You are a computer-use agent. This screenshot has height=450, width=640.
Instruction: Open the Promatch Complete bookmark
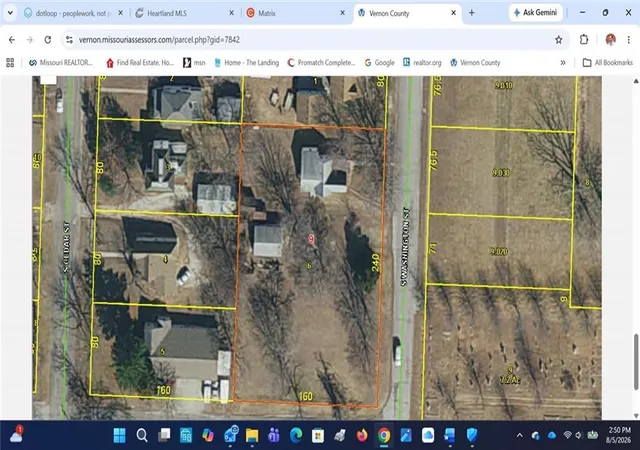(321, 62)
